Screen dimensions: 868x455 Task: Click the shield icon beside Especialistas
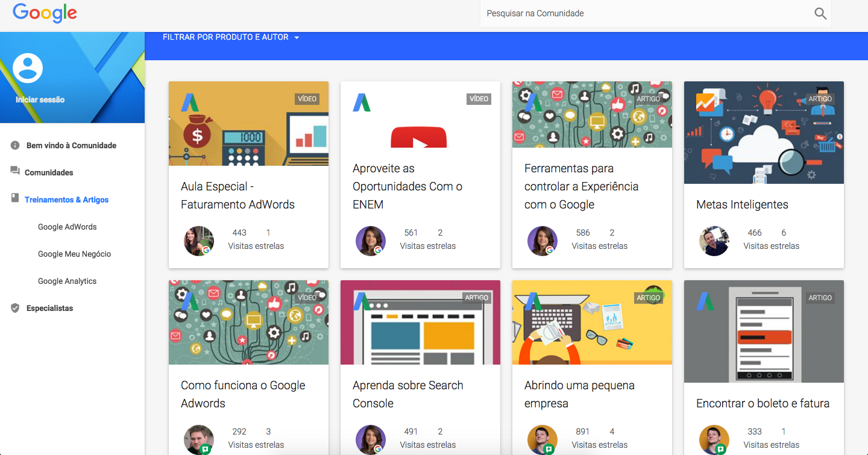click(15, 308)
